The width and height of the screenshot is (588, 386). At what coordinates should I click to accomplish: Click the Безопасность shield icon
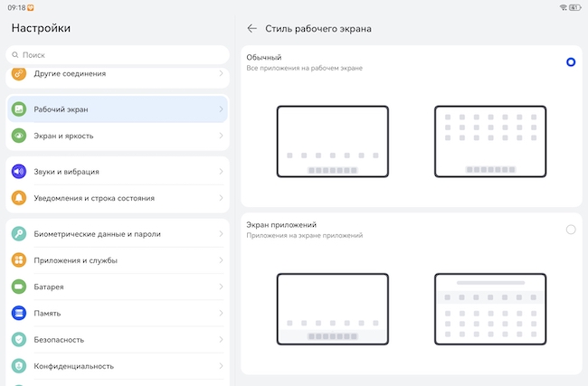click(19, 340)
